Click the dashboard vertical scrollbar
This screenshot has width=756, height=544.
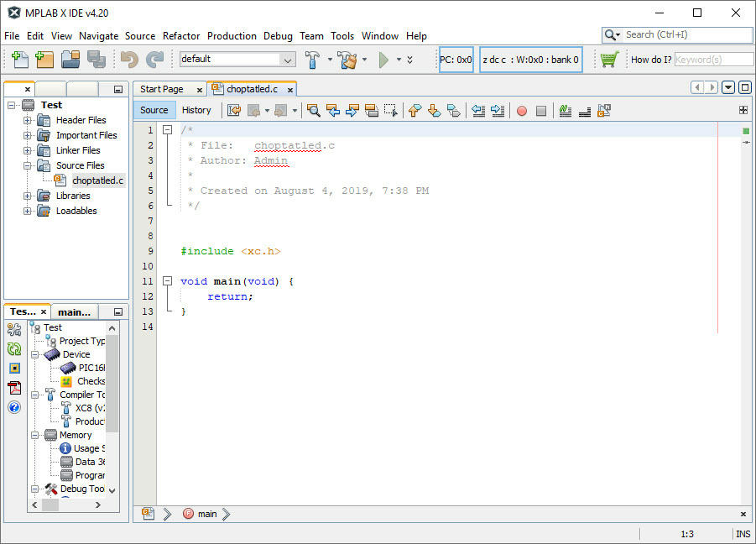coord(112,383)
